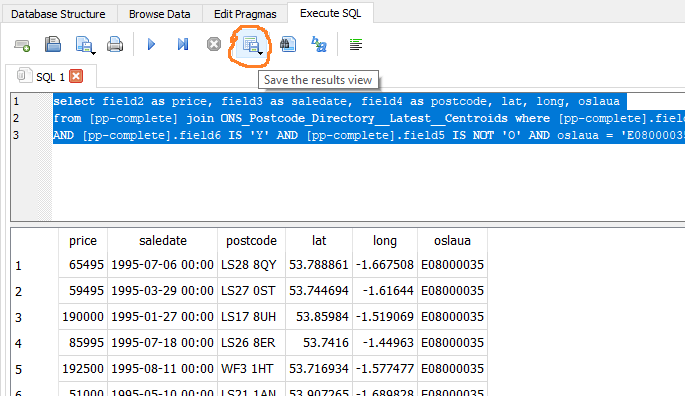Save the results view icon

tap(252, 45)
